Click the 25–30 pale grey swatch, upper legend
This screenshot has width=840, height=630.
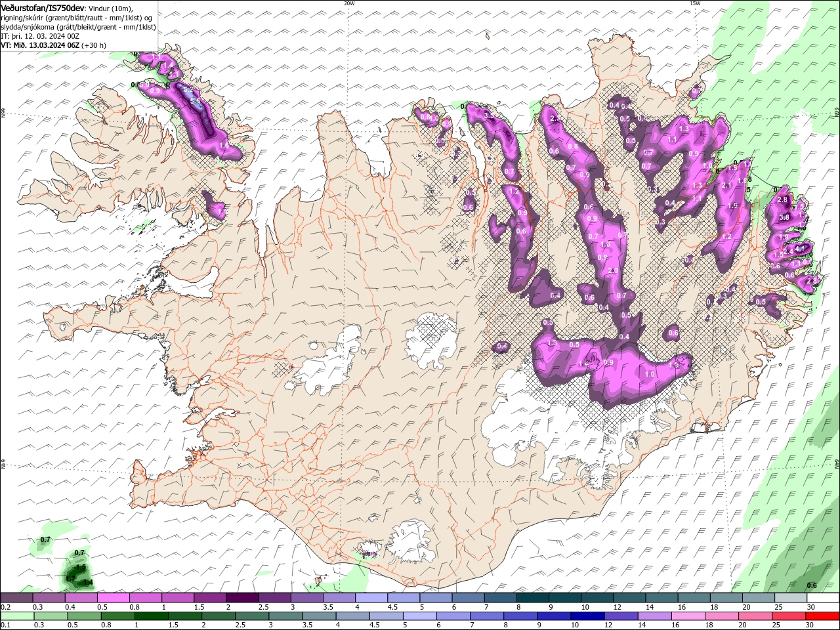[791, 598]
